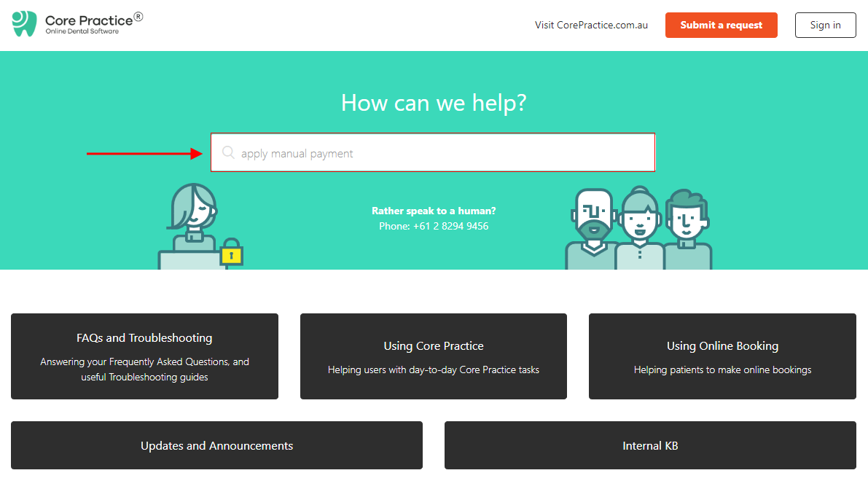Open FAQs and Troubleshooting category

[144, 356]
